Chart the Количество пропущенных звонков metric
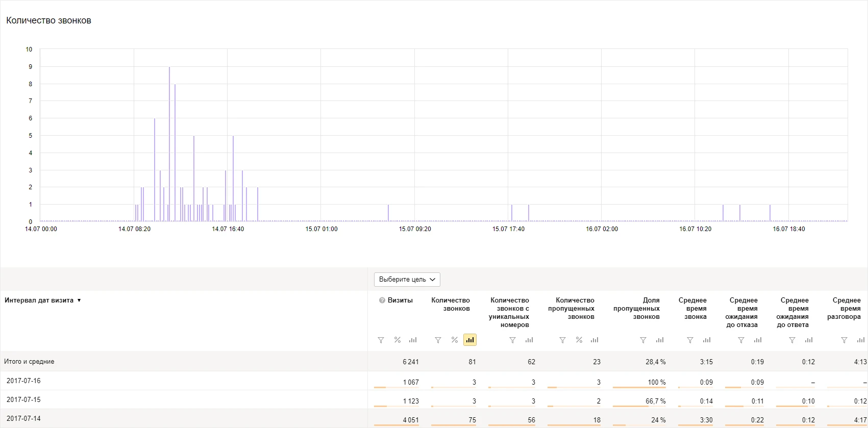This screenshot has height=428, width=868. pyautogui.click(x=594, y=340)
